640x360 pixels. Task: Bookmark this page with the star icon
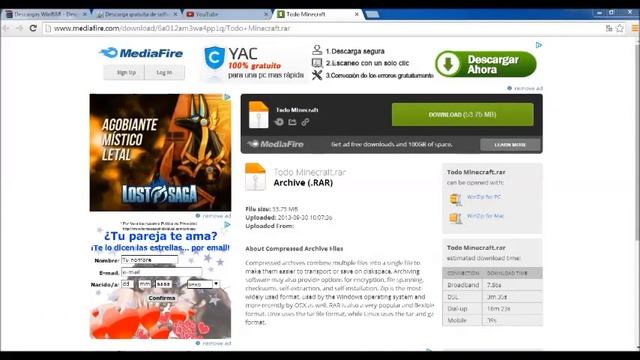620,28
